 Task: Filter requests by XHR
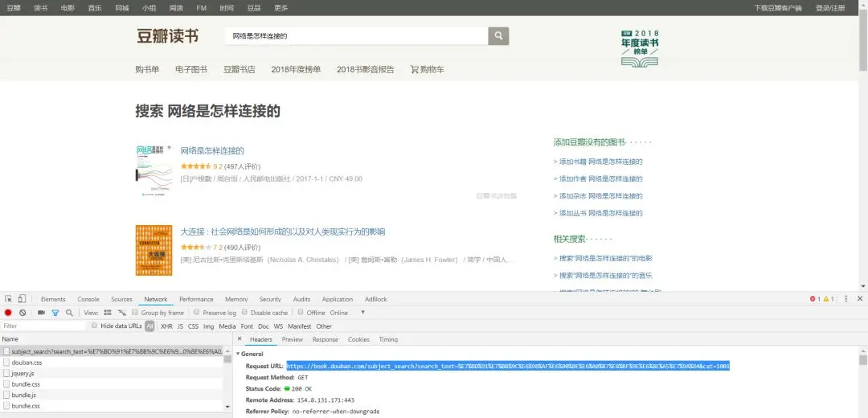pos(166,326)
